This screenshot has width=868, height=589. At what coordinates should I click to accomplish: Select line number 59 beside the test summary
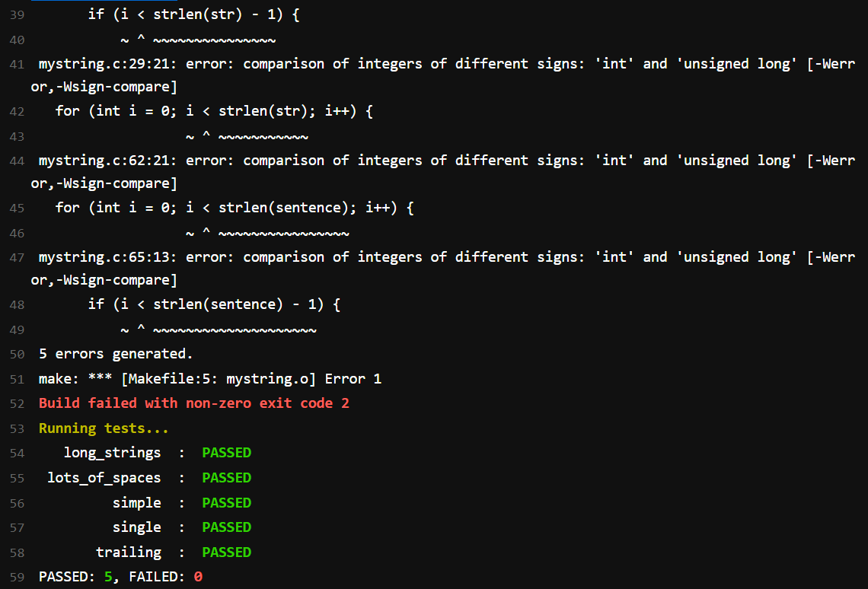pyautogui.click(x=17, y=577)
